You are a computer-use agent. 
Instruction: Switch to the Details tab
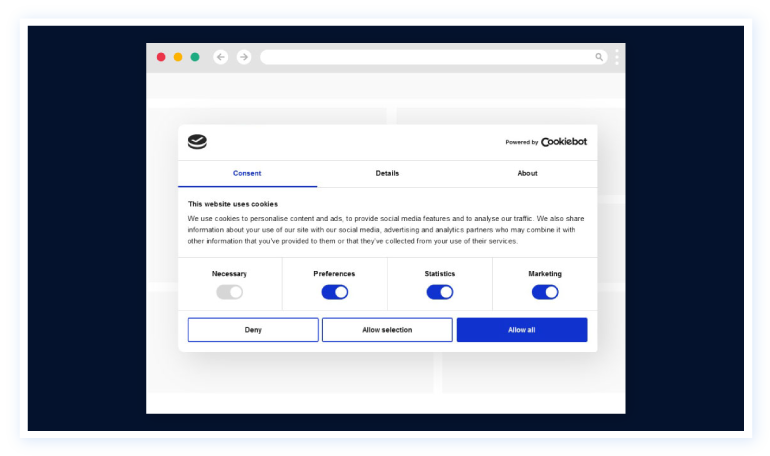tap(387, 173)
